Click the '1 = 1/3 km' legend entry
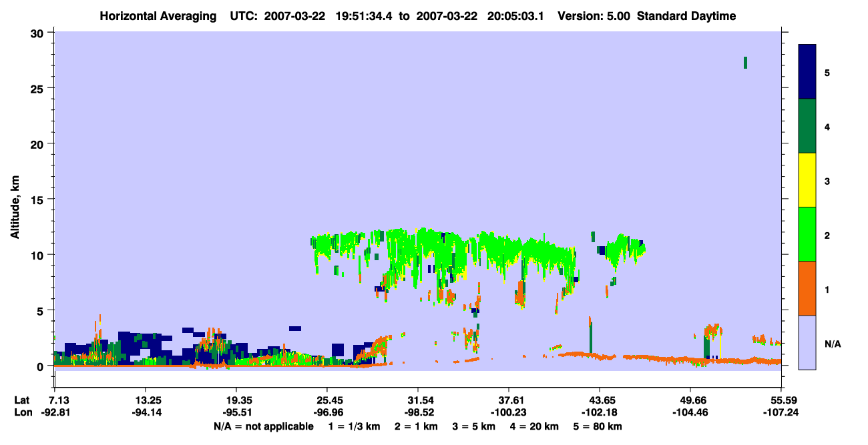Viewport: 868px width, 445px height. [x=355, y=426]
